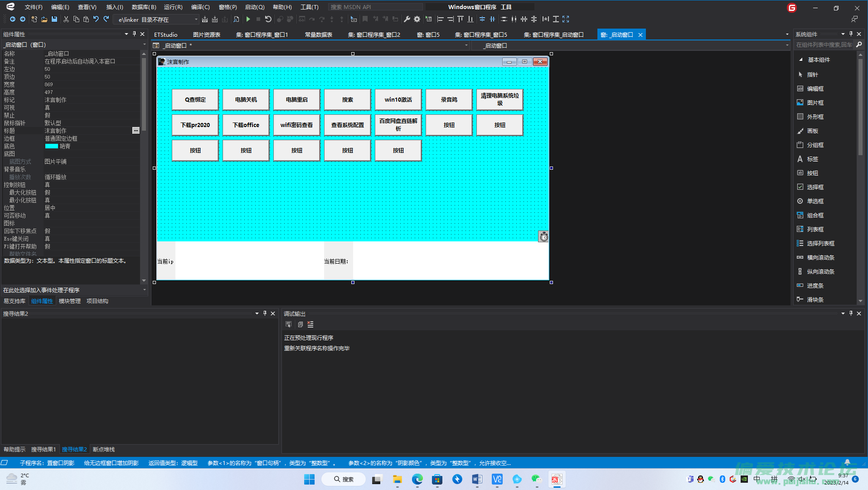Screen dimensions: 868x490
Task: Toggle the pin on 组件属性 panel
Action: pos(134,34)
